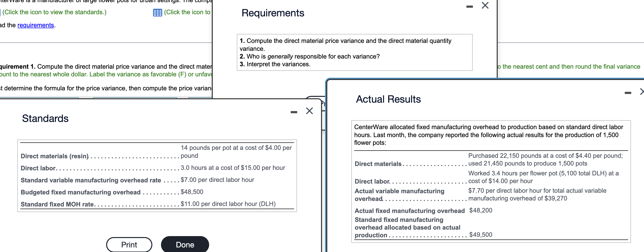Select the Standards dialog title
644x252 pixels.
click(x=45, y=118)
